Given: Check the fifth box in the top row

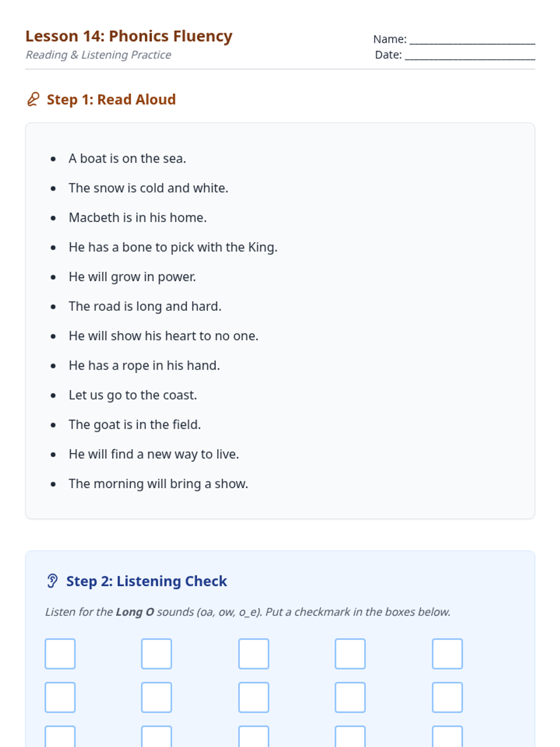Looking at the screenshot, I should coord(447,654).
